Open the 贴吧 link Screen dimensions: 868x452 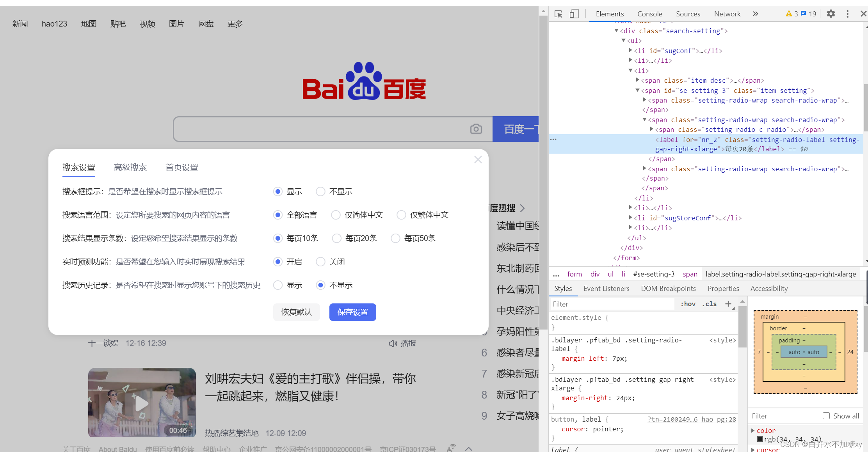click(118, 24)
